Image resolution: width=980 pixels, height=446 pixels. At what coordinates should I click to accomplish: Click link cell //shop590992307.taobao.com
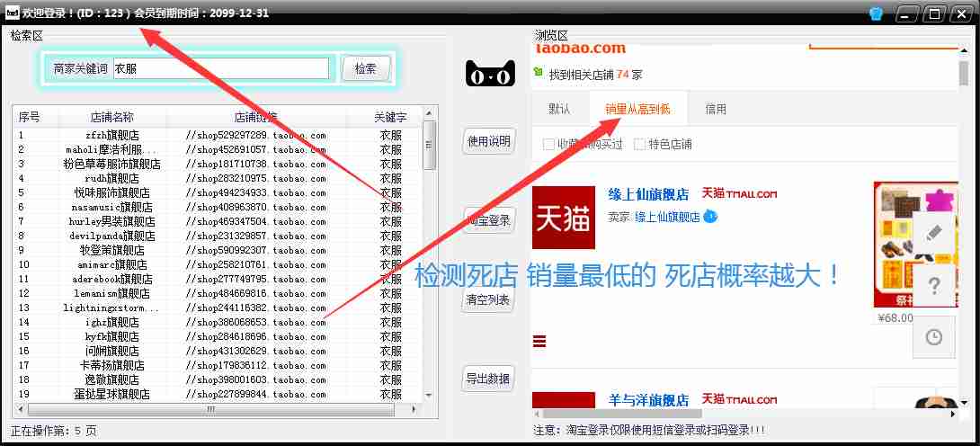[255, 250]
